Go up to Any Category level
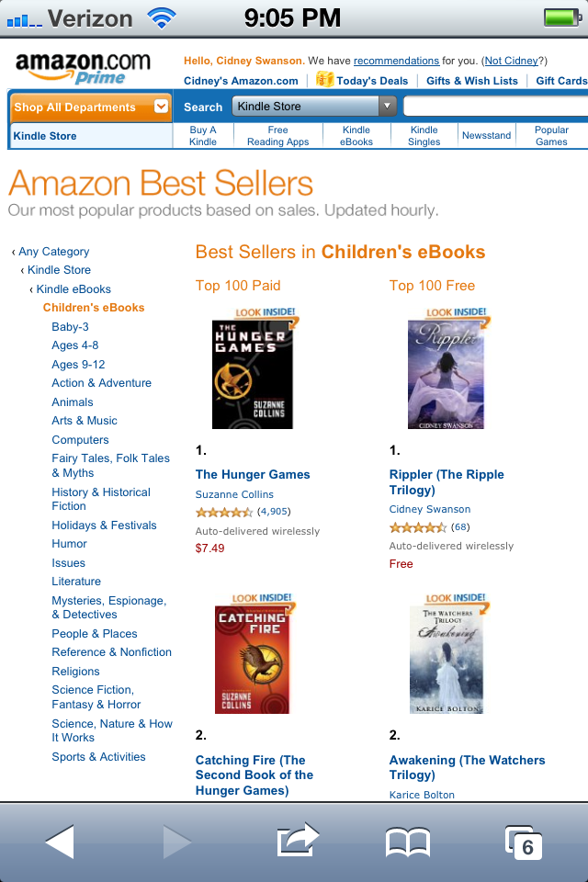 pyautogui.click(x=53, y=252)
